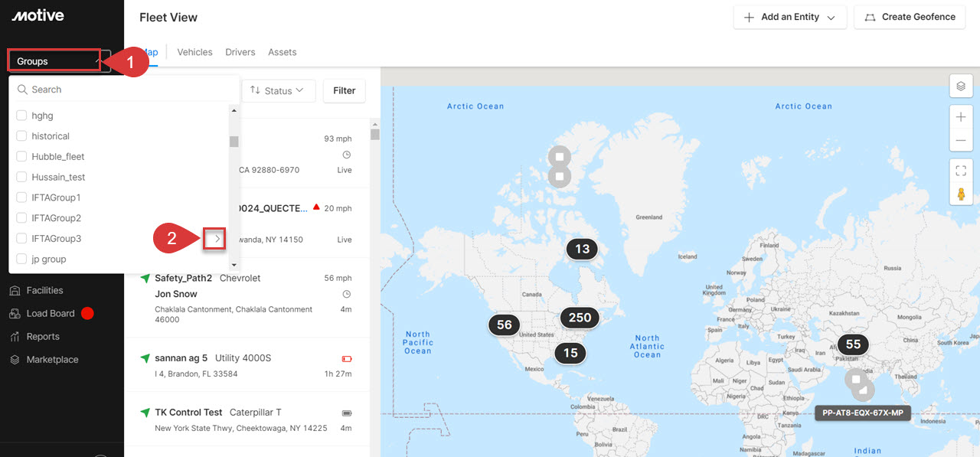Open the Groups dropdown

tap(54, 60)
